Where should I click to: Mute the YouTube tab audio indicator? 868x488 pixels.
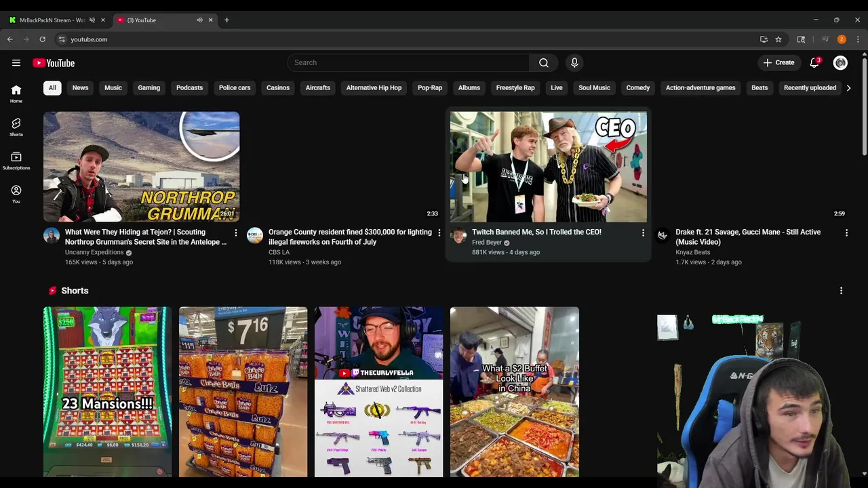point(199,20)
